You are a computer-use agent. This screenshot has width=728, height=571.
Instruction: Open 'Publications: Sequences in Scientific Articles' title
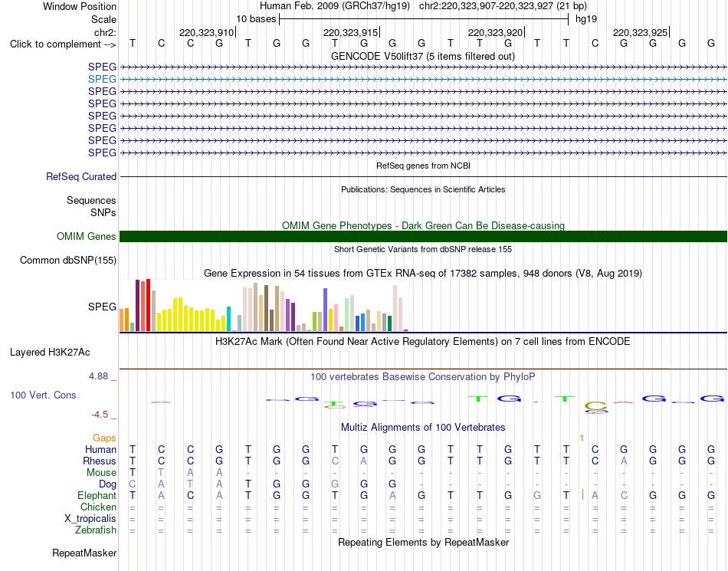[x=423, y=189]
